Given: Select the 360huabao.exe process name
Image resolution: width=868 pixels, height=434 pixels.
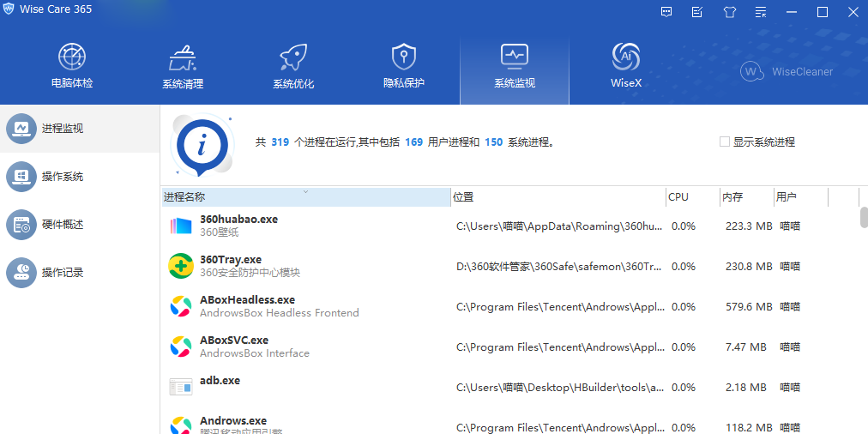Looking at the screenshot, I should coord(238,220).
